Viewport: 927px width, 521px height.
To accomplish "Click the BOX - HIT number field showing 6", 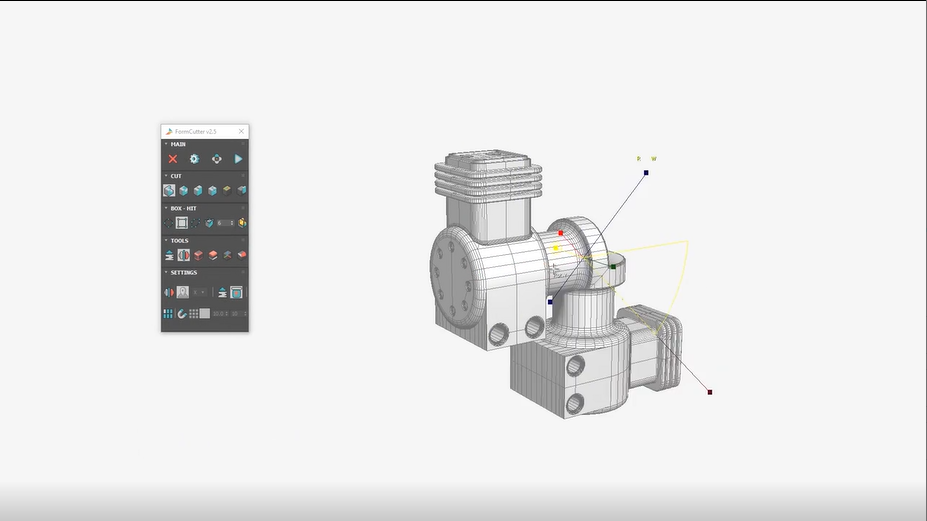I will (x=223, y=223).
